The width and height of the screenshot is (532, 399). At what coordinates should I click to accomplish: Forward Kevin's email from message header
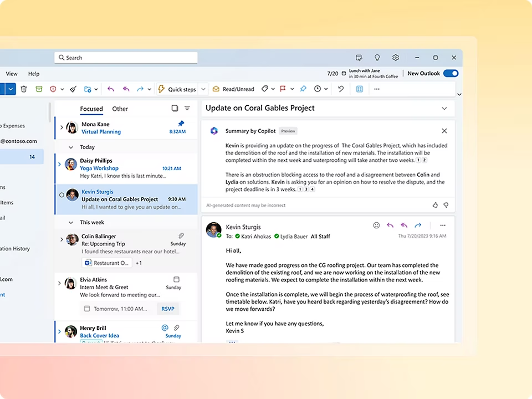point(418,226)
